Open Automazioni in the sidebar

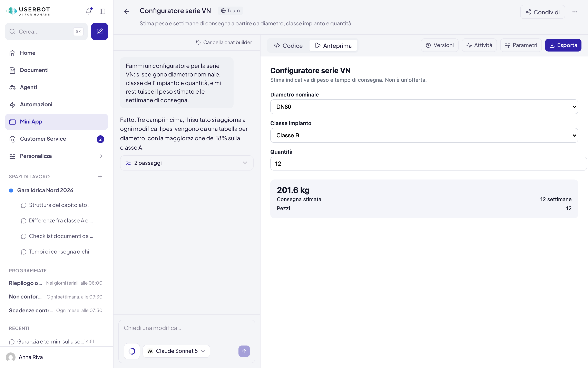56,104
